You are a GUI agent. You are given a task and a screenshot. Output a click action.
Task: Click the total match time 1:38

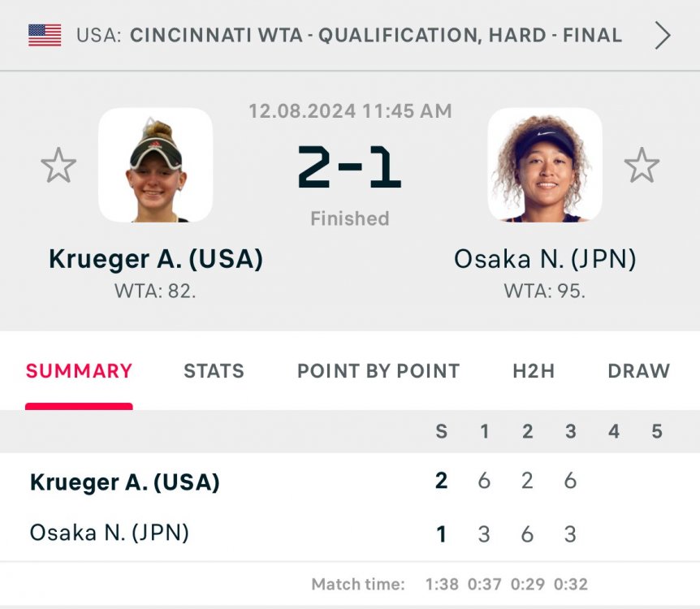pyautogui.click(x=441, y=585)
